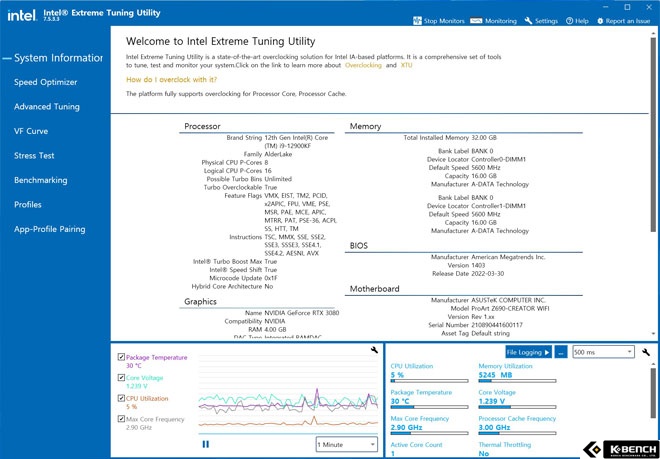Image resolution: width=660 pixels, height=459 pixels.
Task: Click the XTU link
Action: 407,65
